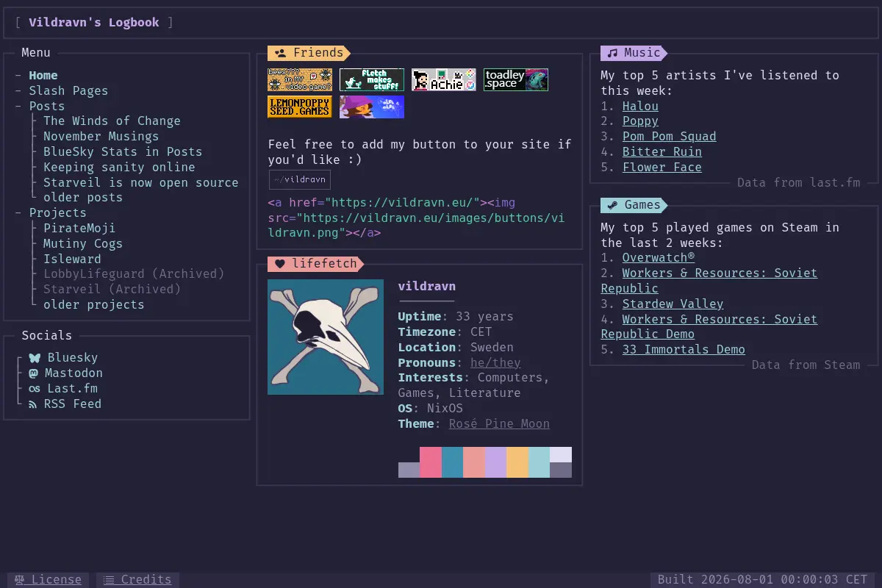Select Posts in the menu
The width and height of the screenshot is (882, 588).
[47, 106]
